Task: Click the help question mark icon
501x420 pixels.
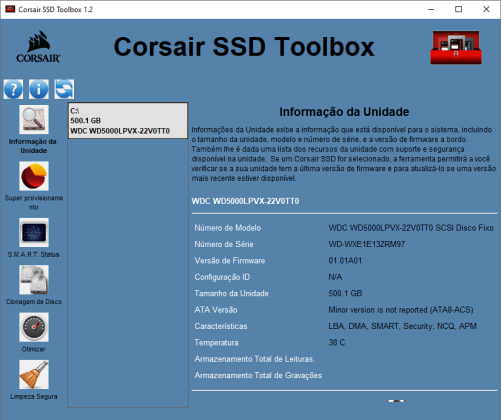Action: point(13,89)
